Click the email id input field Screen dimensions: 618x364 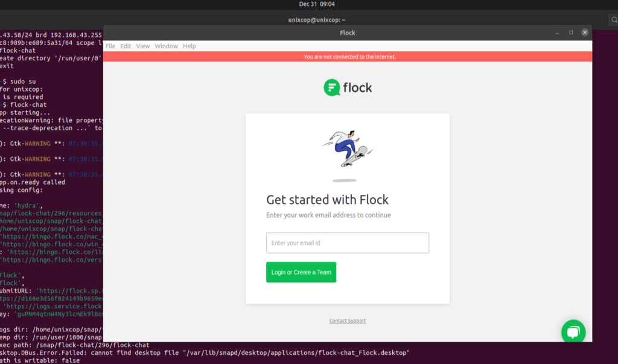click(x=347, y=243)
